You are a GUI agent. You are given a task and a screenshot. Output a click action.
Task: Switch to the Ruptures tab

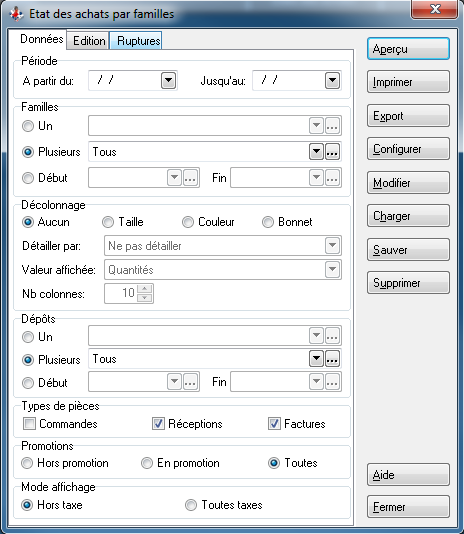tap(138, 41)
